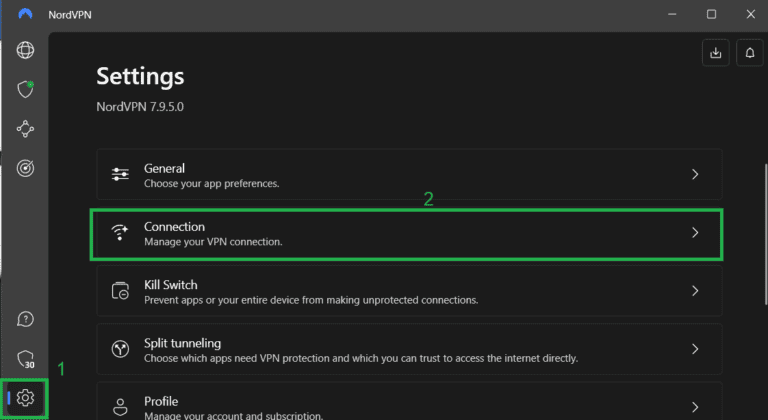Screen dimensions: 768x420
Task: Open the notifications bell icon
Action: (x=749, y=54)
